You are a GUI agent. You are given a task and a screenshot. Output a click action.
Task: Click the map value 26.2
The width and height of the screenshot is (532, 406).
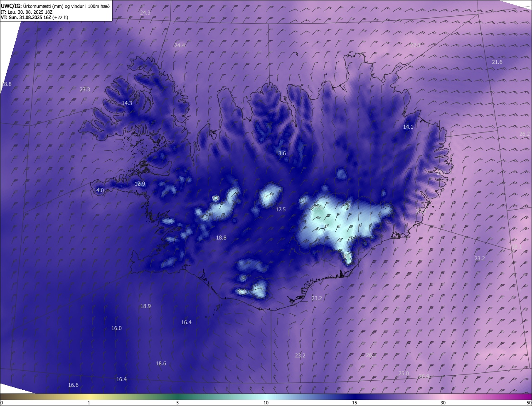pyautogui.click(x=525, y=134)
